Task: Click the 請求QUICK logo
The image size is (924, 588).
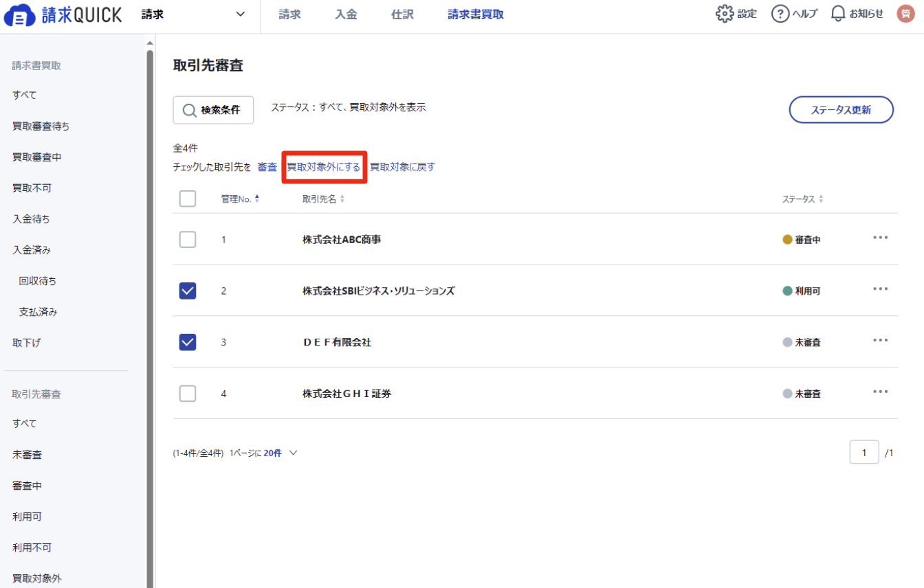Action: coord(63,14)
